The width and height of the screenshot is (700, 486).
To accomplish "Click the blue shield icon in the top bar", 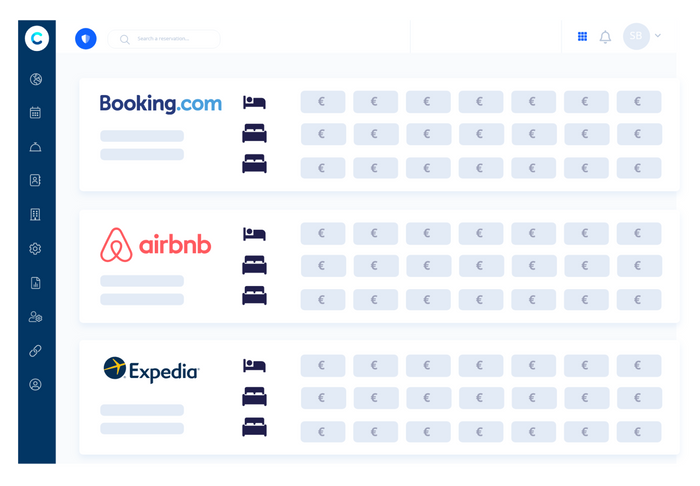I will pyautogui.click(x=86, y=39).
